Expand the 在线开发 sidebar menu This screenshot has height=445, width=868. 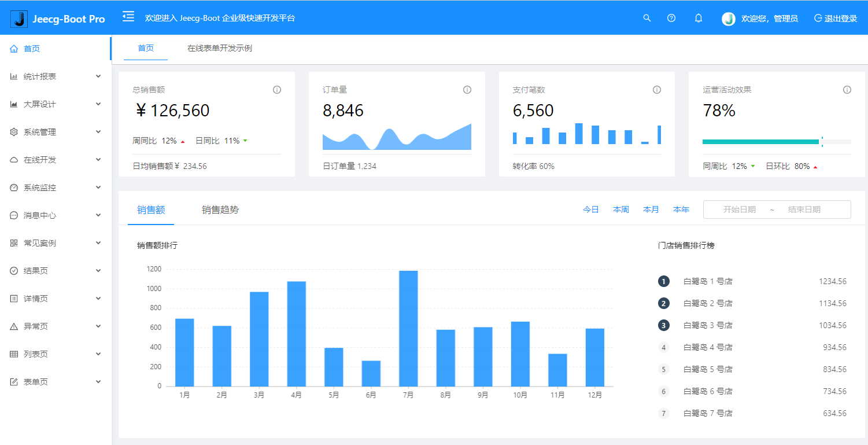click(x=56, y=160)
